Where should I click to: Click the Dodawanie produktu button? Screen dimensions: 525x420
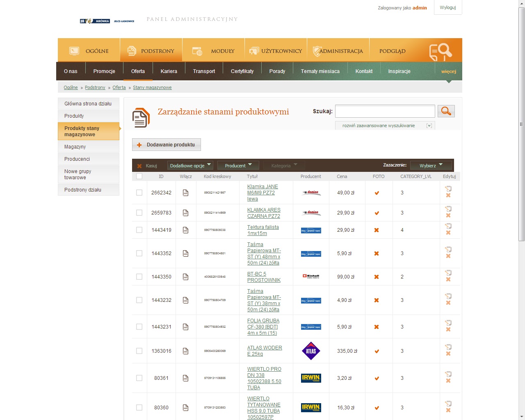click(167, 145)
